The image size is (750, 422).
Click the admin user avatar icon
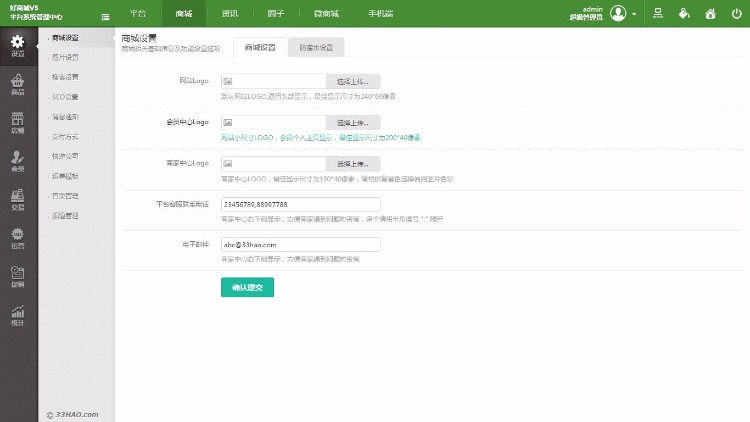point(618,13)
